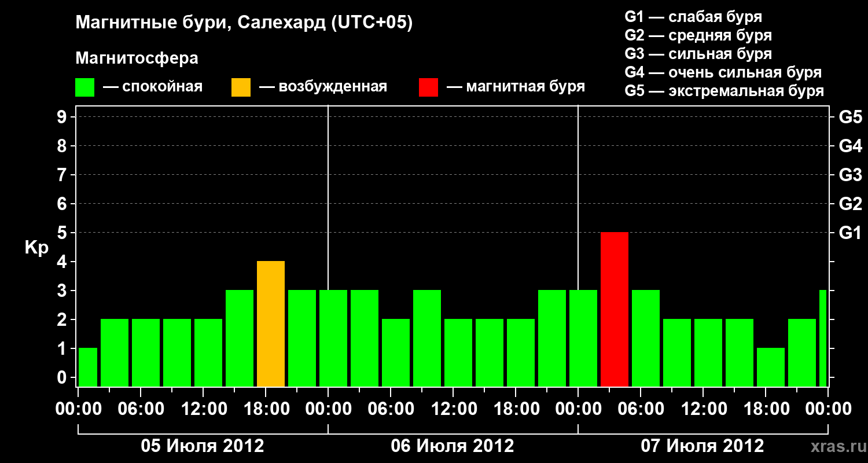Click the green 'спокойная' legend swatch
The height and width of the screenshot is (463, 868).
pos(84,87)
